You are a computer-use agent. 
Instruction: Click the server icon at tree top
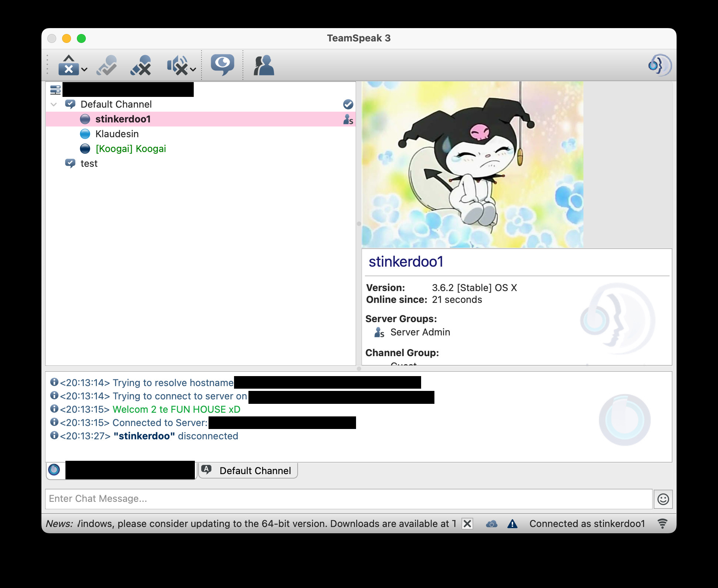[55, 89]
